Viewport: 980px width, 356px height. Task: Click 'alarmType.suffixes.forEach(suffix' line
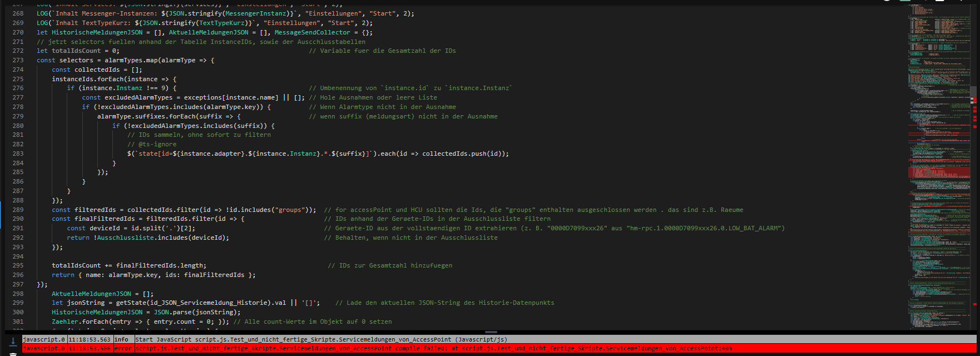pyautogui.click(x=169, y=116)
